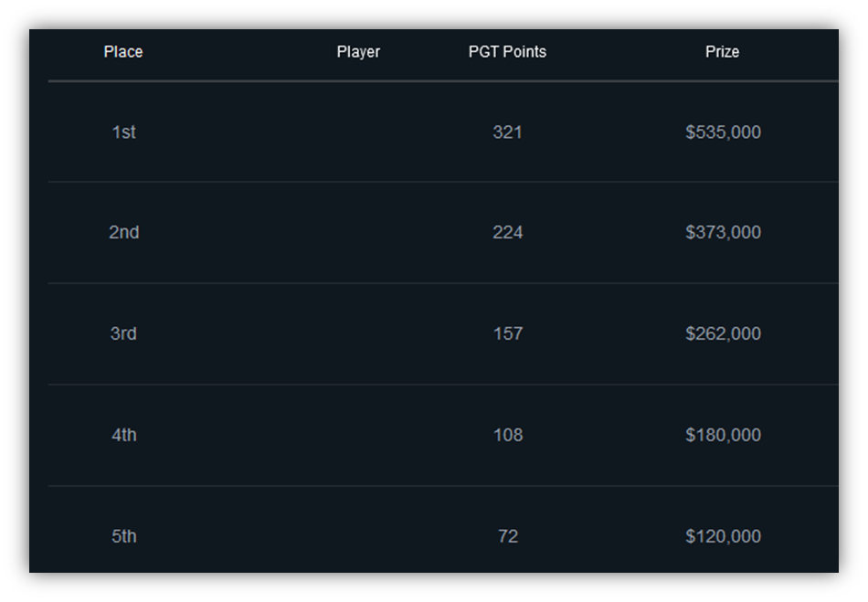Click the $120,000 prize amount
The height and width of the screenshot is (602, 868).
723,536
